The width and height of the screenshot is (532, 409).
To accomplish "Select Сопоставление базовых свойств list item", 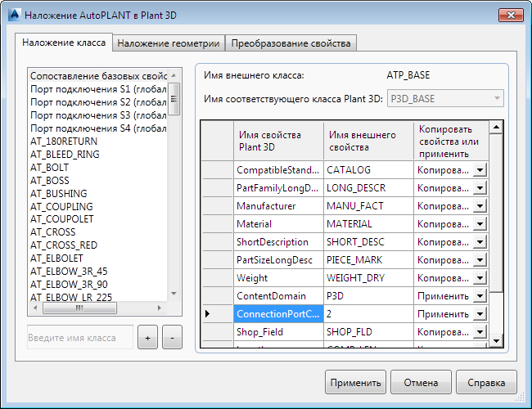I will click(x=98, y=76).
